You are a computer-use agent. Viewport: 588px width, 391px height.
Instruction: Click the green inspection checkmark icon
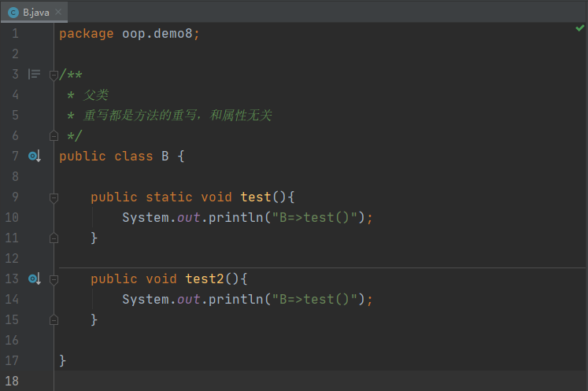(580, 28)
